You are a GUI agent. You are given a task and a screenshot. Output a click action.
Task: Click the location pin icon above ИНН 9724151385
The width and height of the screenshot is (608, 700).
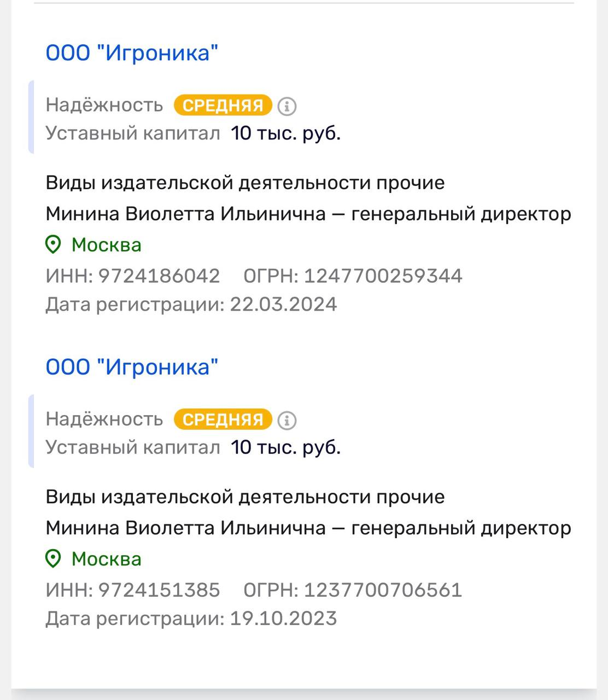[x=53, y=559]
